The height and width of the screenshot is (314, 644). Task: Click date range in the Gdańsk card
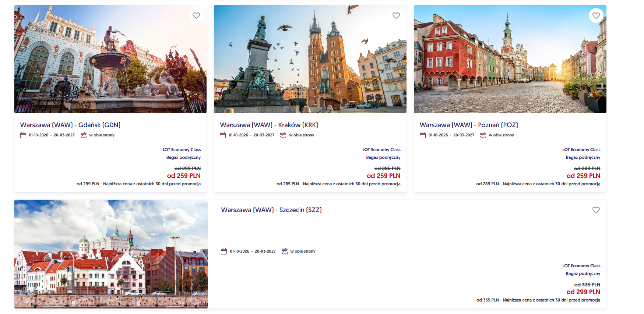pyautogui.click(x=52, y=135)
